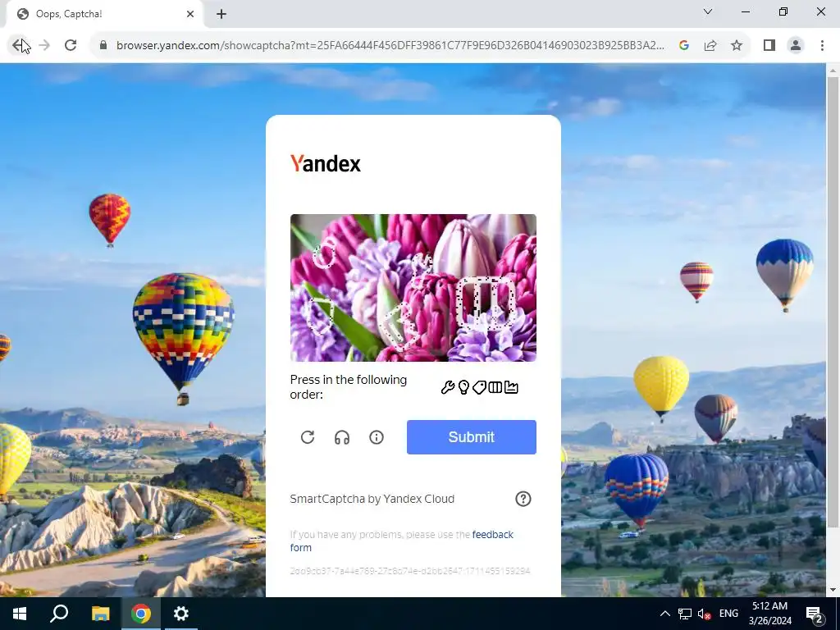This screenshot has height=630, width=840.
Task: Open a new tab with the plus button
Action: coord(221,15)
